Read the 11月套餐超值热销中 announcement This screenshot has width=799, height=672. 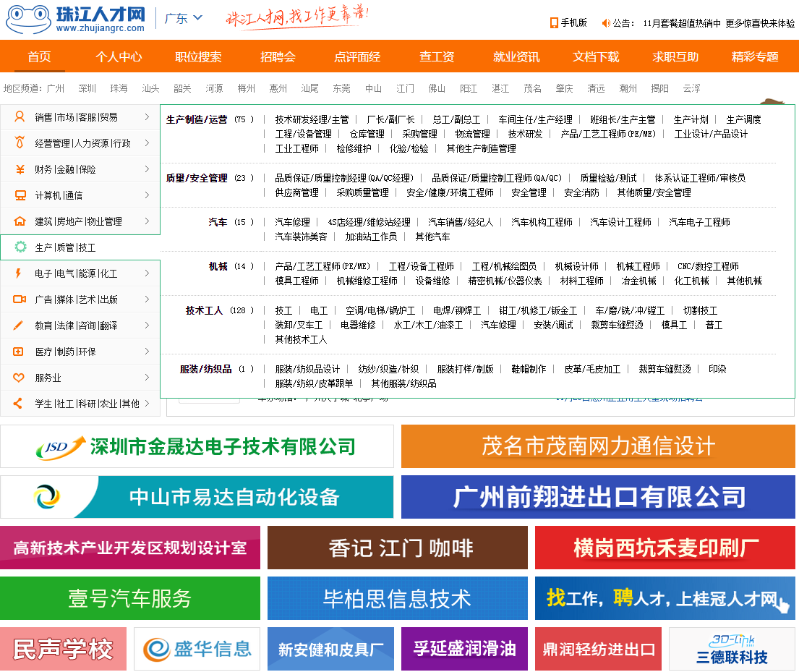682,23
